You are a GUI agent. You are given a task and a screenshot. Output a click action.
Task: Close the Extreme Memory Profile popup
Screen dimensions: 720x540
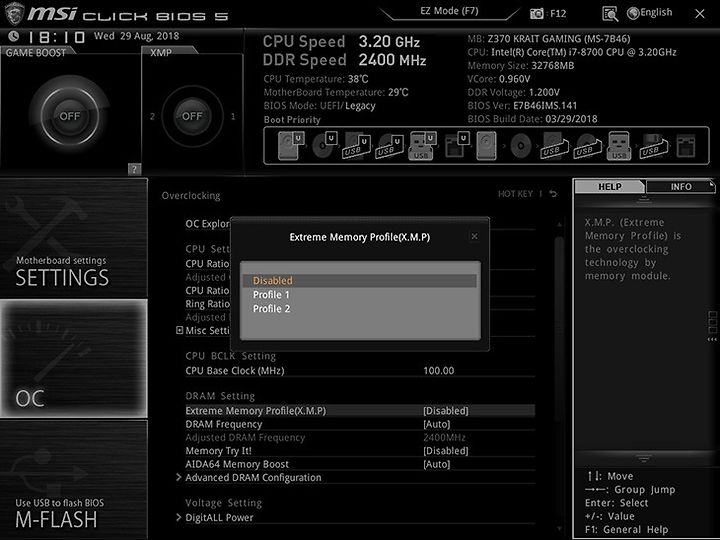[x=474, y=236]
